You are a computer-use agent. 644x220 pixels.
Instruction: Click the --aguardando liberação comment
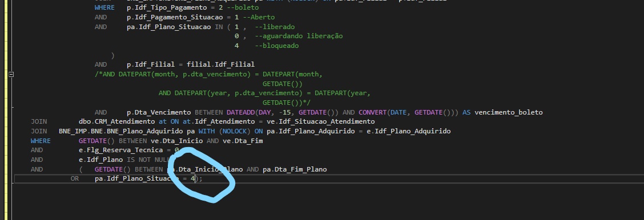[x=299, y=36]
